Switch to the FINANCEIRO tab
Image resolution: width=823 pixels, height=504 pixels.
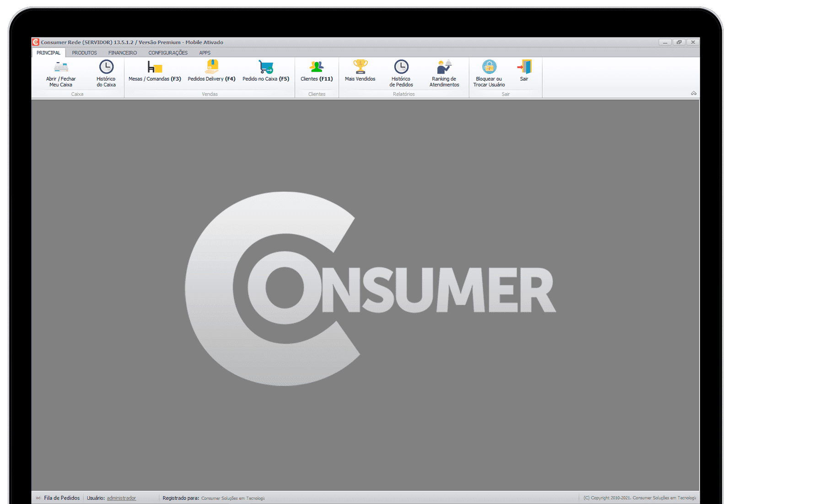pos(123,53)
